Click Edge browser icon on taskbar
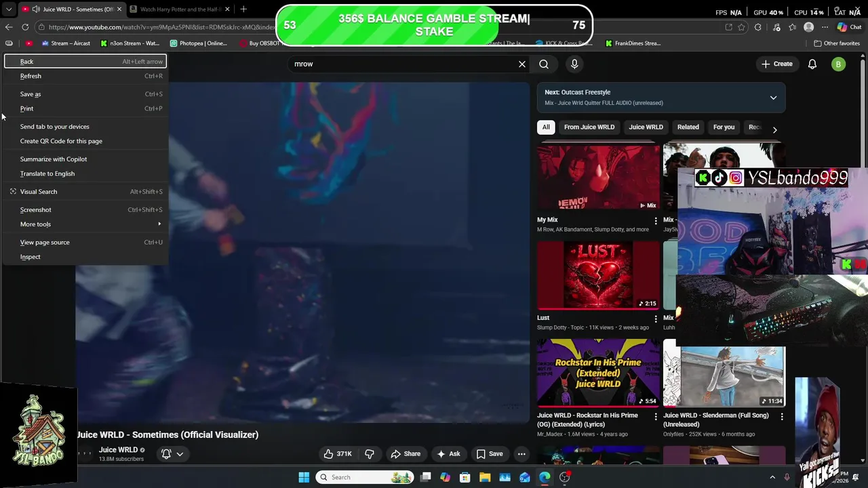Image resolution: width=868 pixels, height=488 pixels. coord(545,477)
